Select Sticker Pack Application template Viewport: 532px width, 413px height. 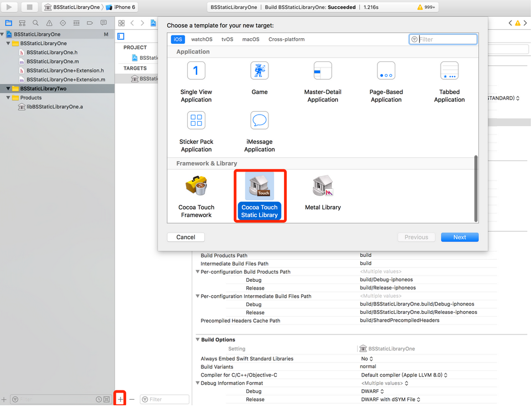coord(196,132)
